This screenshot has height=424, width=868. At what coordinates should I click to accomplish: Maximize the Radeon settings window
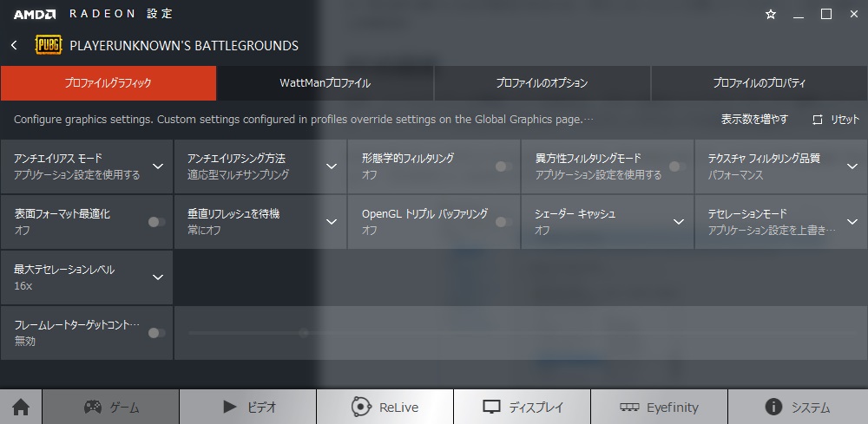(x=826, y=15)
